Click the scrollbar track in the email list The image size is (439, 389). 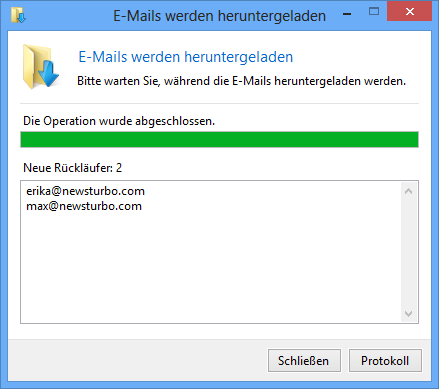click(x=408, y=252)
